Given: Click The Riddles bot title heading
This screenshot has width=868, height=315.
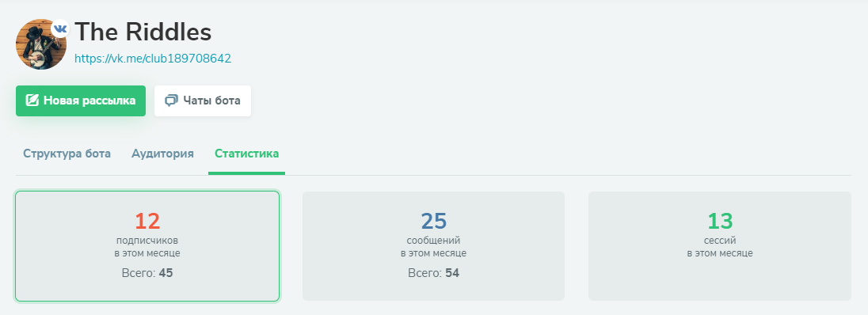Looking at the screenshot, I should click(x=143, y=32).
